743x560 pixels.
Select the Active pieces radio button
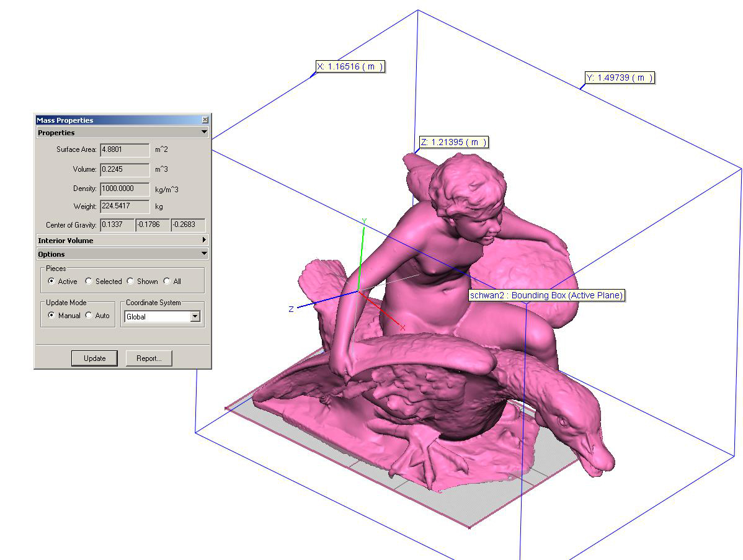coord(51,281)
